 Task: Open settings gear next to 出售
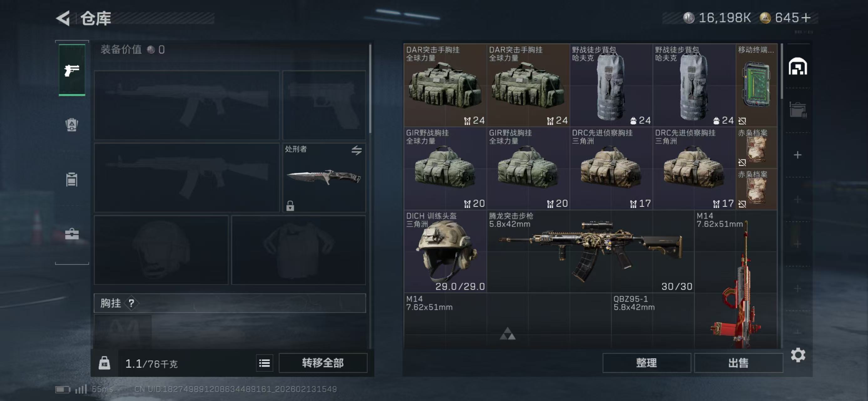tap(798, 355)
